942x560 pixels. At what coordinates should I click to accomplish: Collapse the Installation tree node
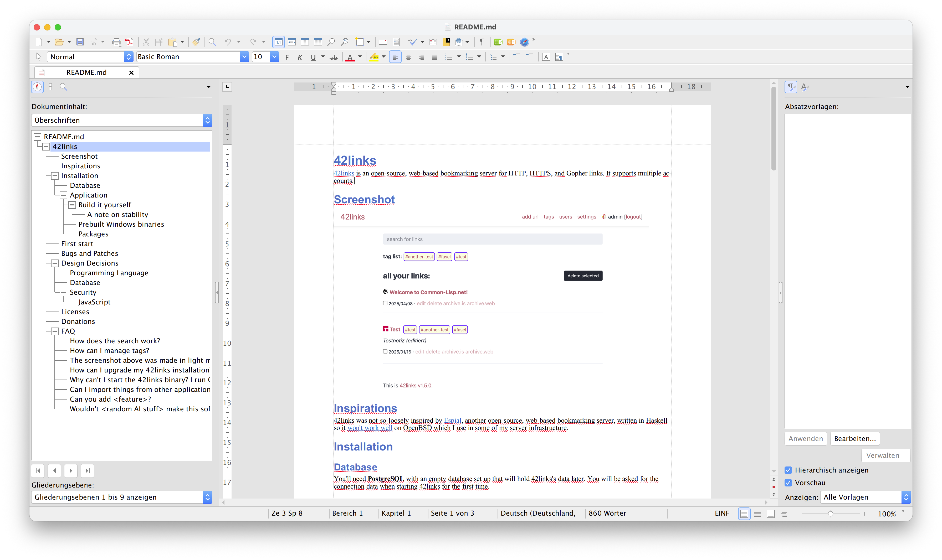(55, 176)
